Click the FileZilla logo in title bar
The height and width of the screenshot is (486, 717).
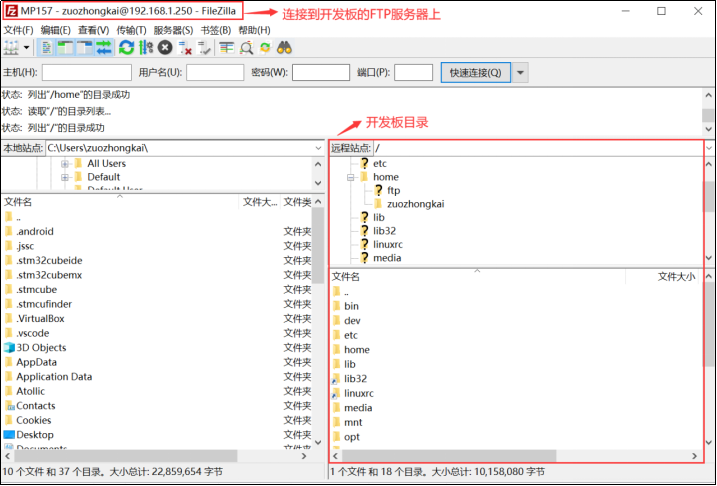point(11,11)
